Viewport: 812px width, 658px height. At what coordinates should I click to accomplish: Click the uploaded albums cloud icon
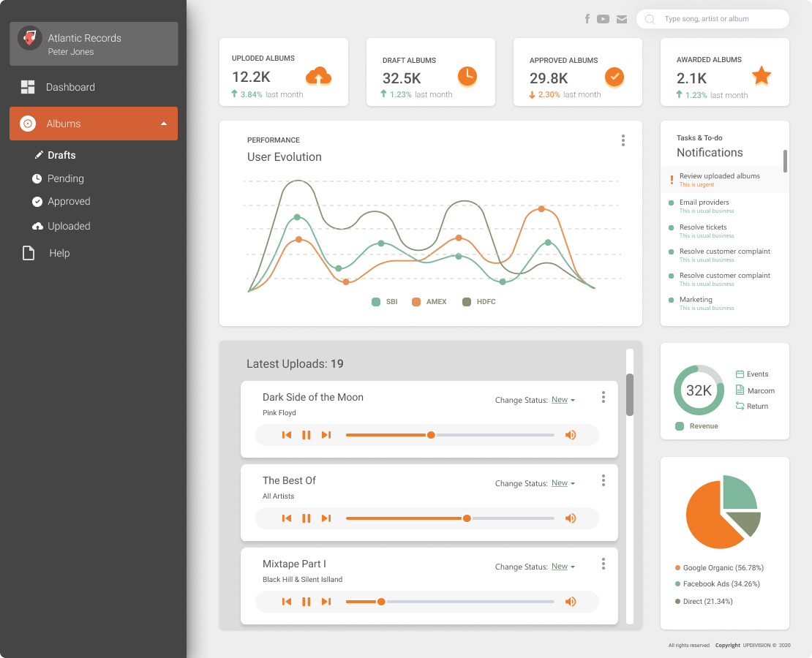pos(318,76)
